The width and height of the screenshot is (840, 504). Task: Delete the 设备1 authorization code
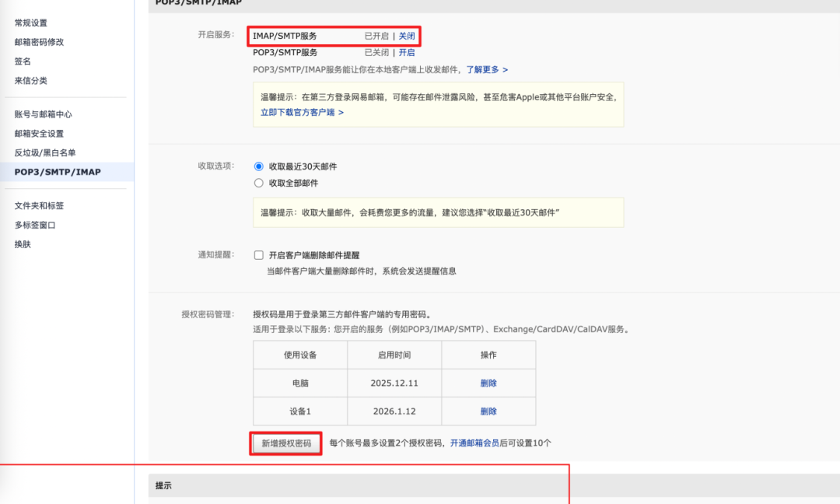point(488,412)
